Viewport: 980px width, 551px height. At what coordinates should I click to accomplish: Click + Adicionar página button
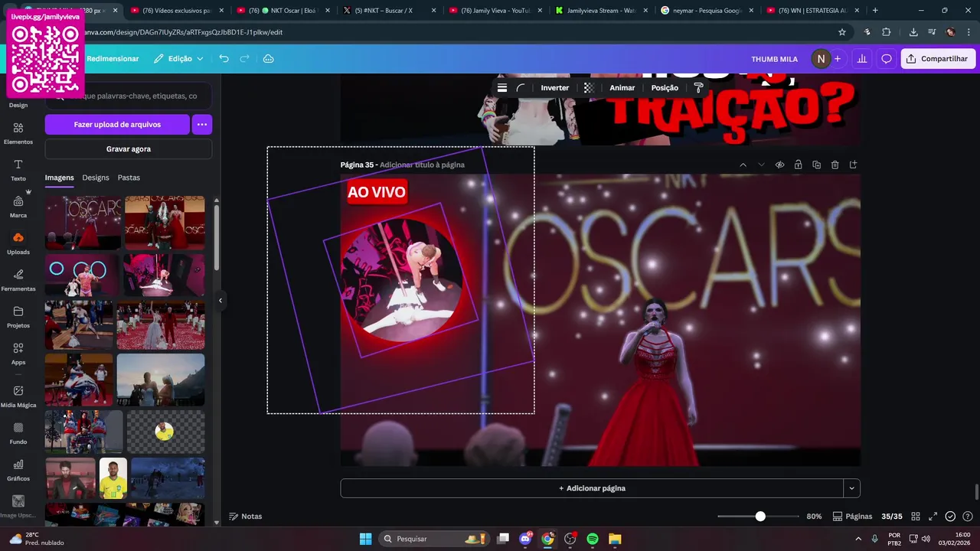[592, 488]
